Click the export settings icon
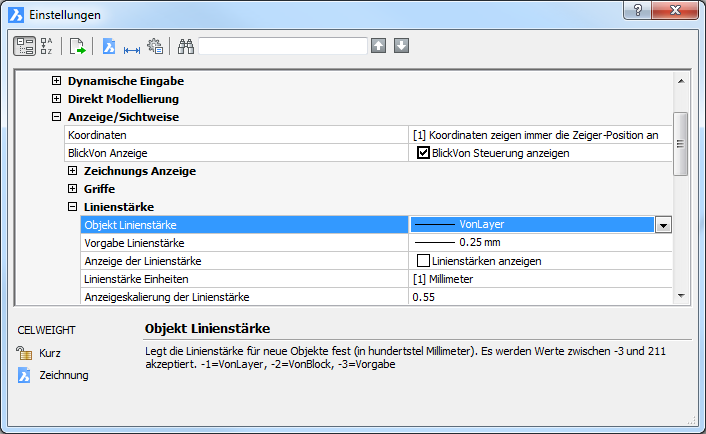The width and height of the screenshot is (706, 434). click(77, 46)
